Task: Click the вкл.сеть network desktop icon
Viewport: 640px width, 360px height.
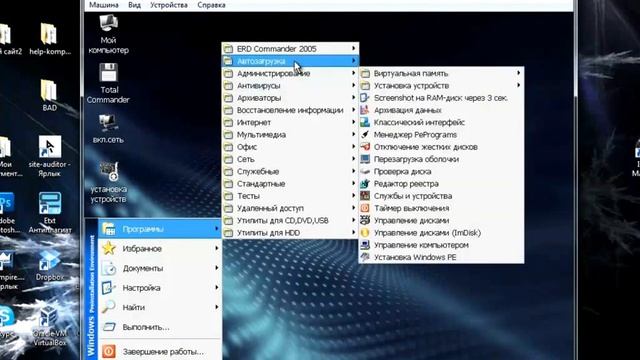Action: (108, 129)
